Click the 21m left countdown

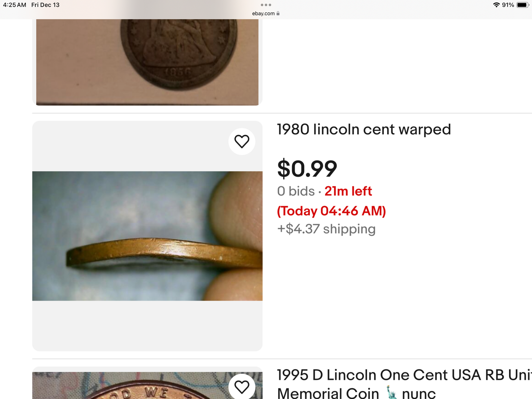[x=348, y=191]
